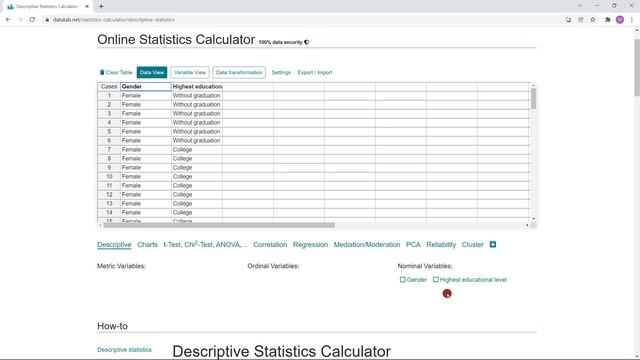Click the table scroll-right arrow
This screenshot has width=640, height=360.
pyautogui.click(x=527, y=225)
